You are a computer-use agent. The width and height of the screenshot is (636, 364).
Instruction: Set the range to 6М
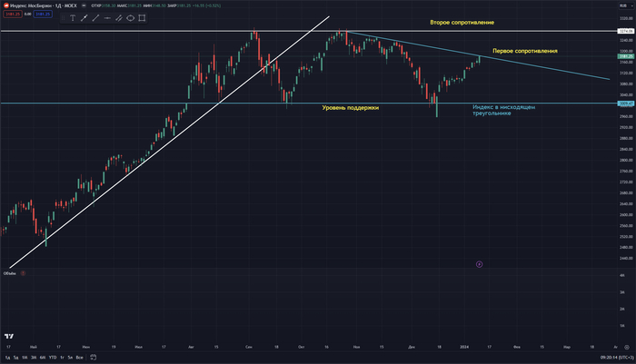[x=43, y=357]
